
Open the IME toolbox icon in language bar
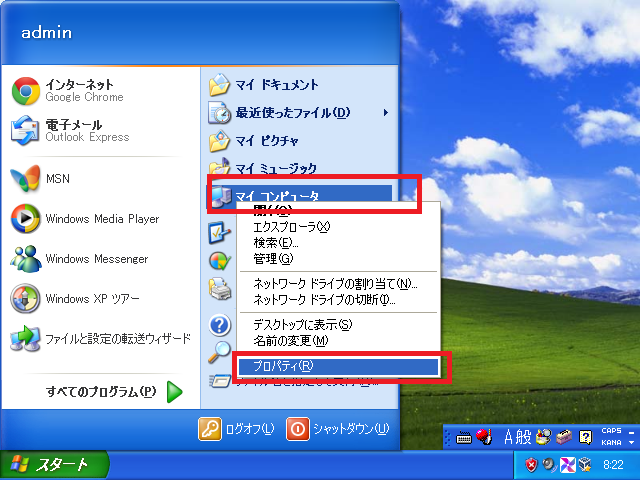point(565,437)
